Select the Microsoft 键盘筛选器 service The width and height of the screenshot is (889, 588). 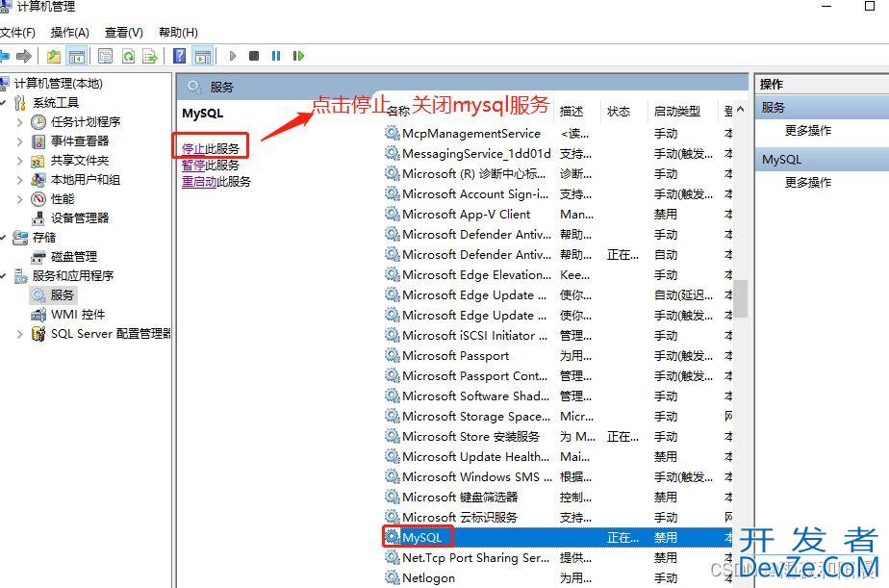[x=558, y=498]
